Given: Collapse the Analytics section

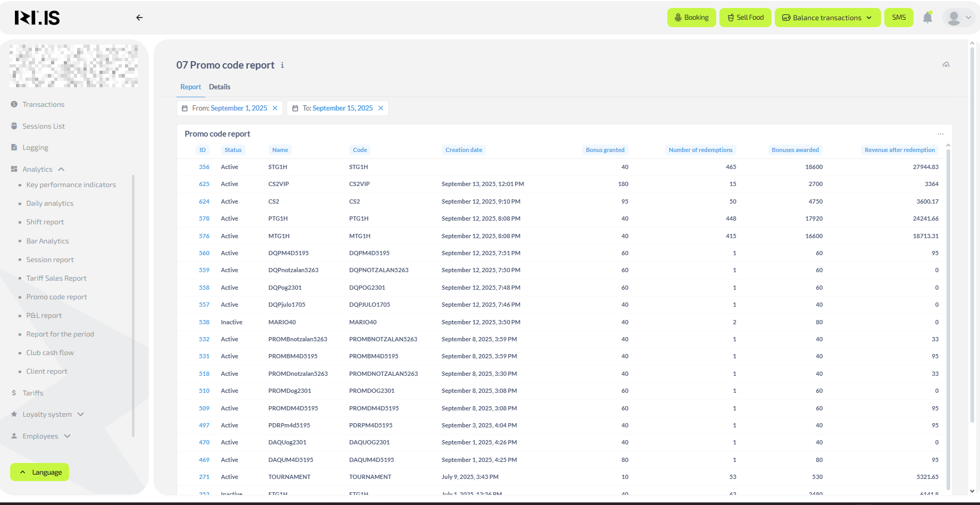Looking at the screenshot, I should 61,170.
